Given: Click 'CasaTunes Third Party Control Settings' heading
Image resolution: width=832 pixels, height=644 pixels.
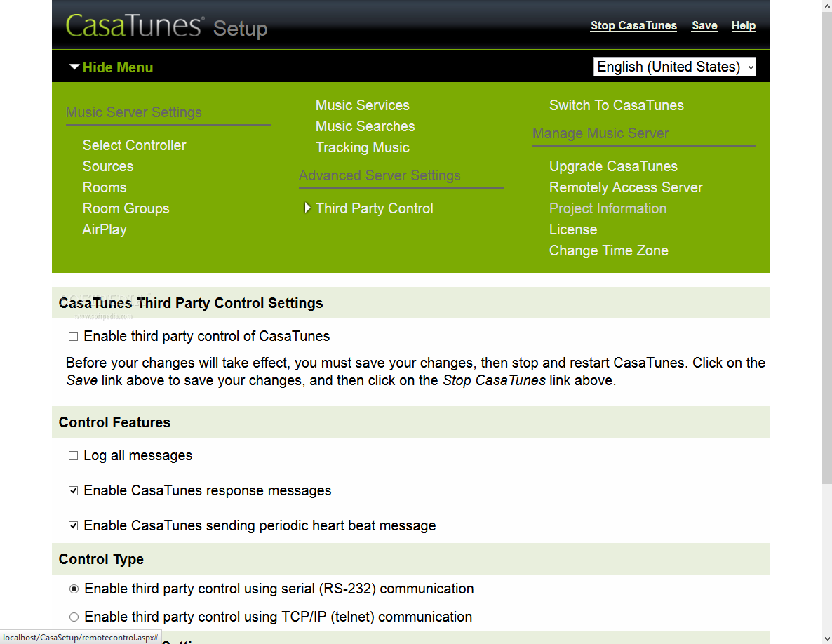Looking at the screenshot, I should click(x=191, y=303).
